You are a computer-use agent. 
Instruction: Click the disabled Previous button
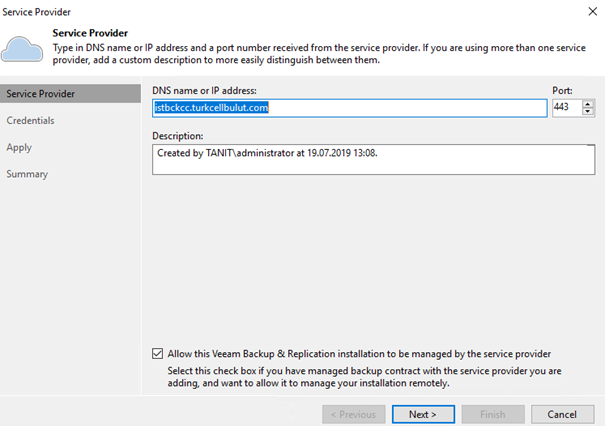[354, 414]
